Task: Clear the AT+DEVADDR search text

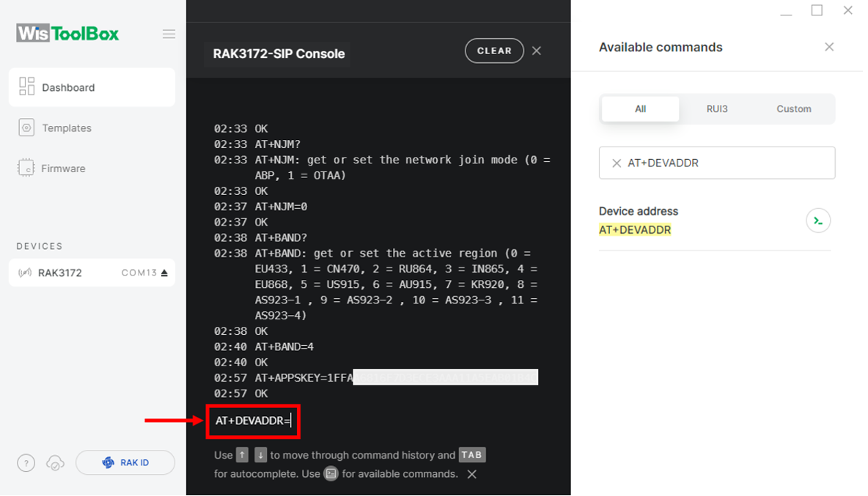Action: point(616,163)
